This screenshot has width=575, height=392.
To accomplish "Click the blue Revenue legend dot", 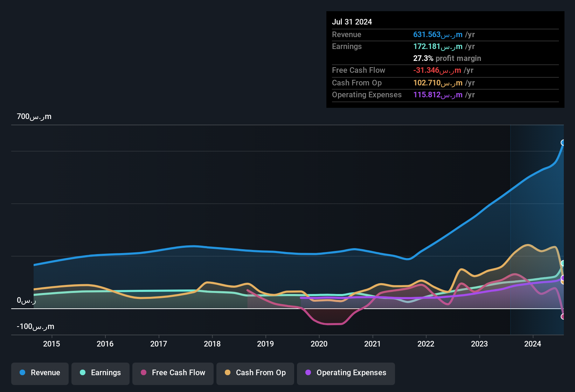I will (22, 373).
